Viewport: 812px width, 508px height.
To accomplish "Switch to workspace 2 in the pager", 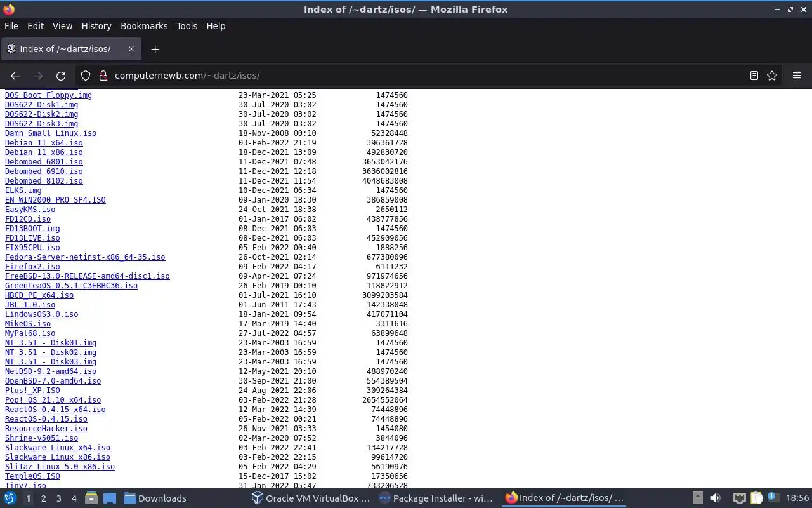I will 43,498.
